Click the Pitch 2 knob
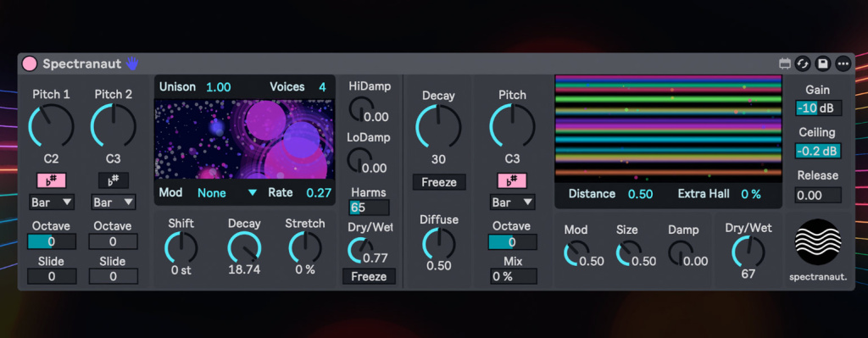The width and height of the screenshot is (868, 338). [x=113, y=125]
